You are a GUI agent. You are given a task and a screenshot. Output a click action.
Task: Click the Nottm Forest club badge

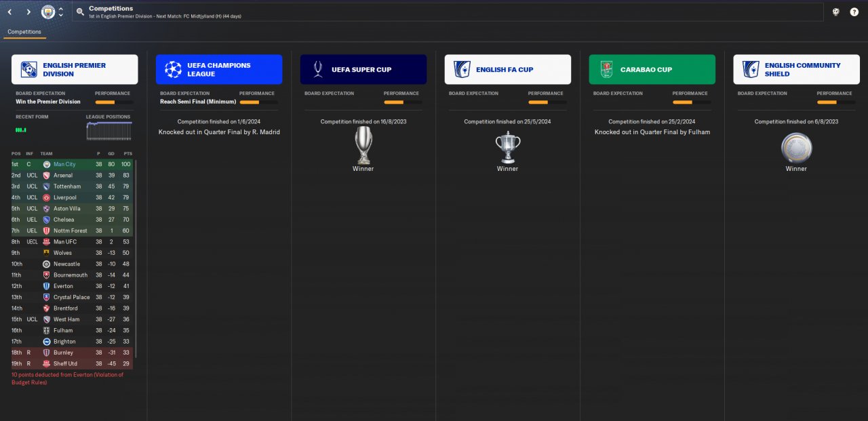[x=46, y=230]
